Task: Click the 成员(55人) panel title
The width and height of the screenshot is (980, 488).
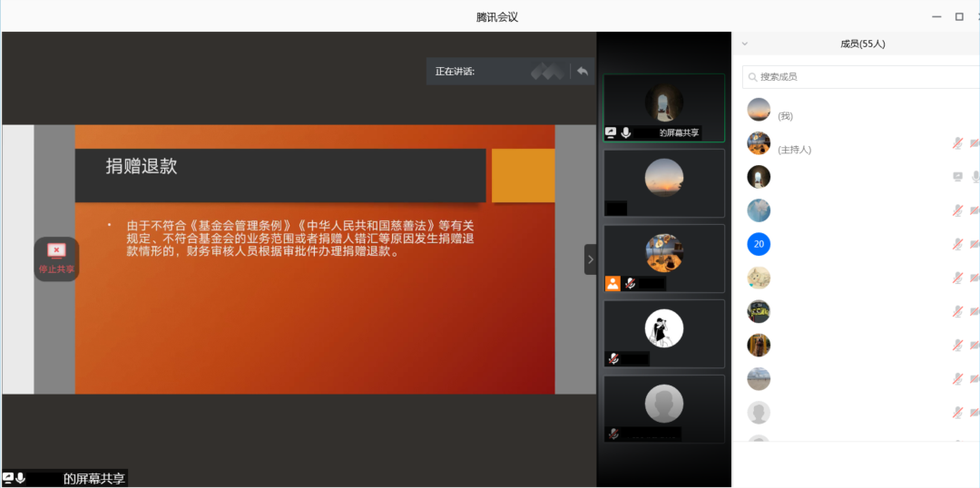Action: click(x=862, y=44)
